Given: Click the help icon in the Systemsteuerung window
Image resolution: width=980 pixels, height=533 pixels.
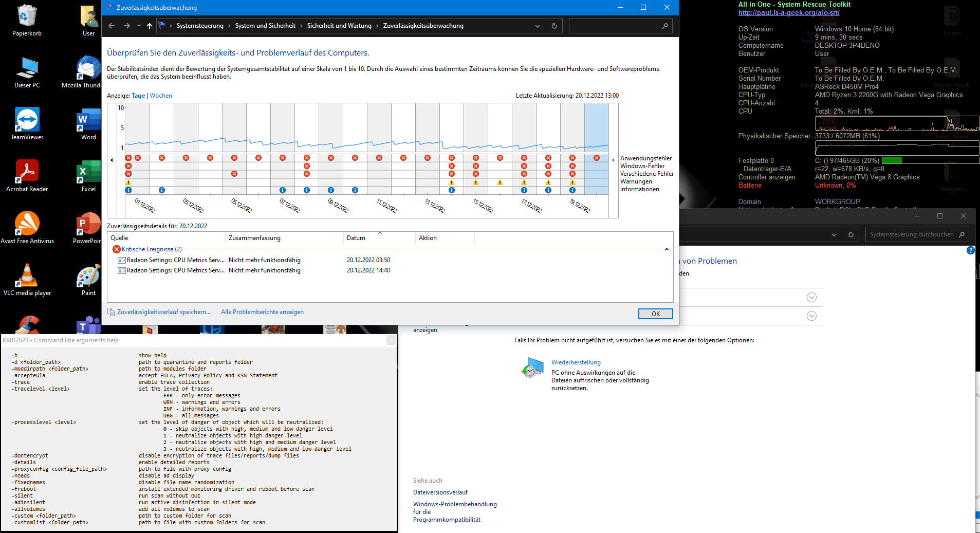Looking at the screenshot, I should (970, 250).
